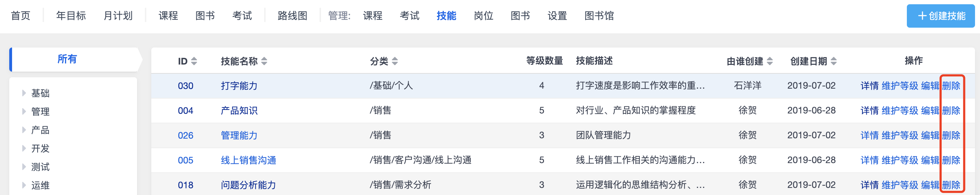Viewport: 980px width, 195px height.
Task: Open the 岗位 management tab
Action: click(483, 16)
